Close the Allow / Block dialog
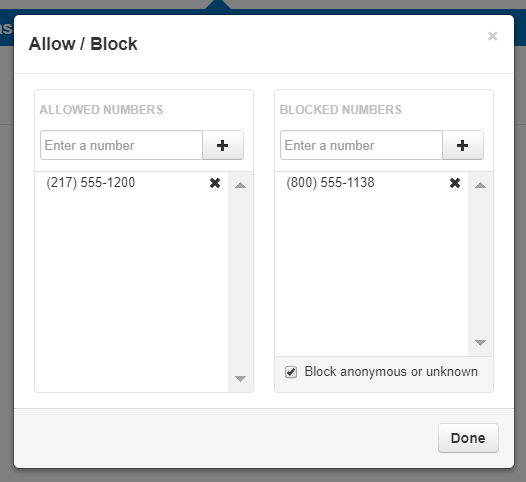 pos(492,36)
